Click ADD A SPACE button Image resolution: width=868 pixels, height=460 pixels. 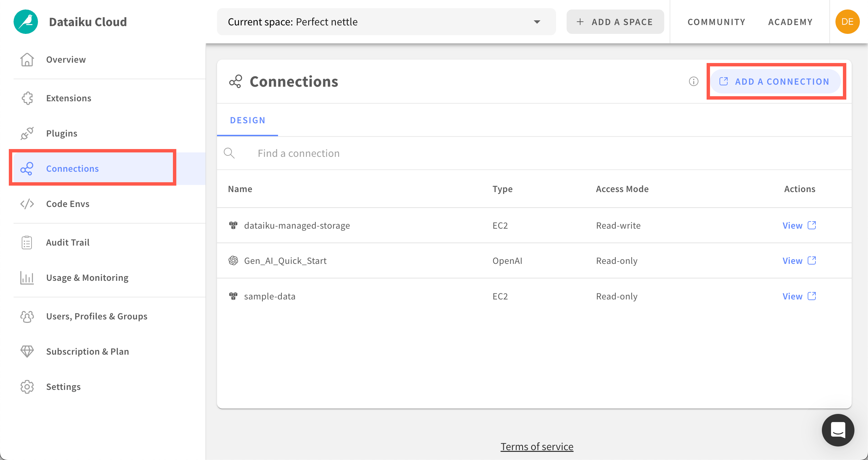click(615, 22)
